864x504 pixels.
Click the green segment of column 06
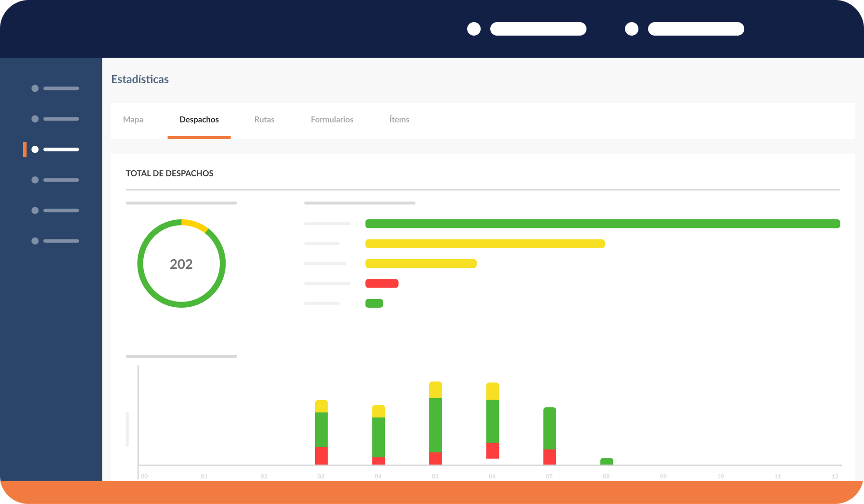pos(493,421)
